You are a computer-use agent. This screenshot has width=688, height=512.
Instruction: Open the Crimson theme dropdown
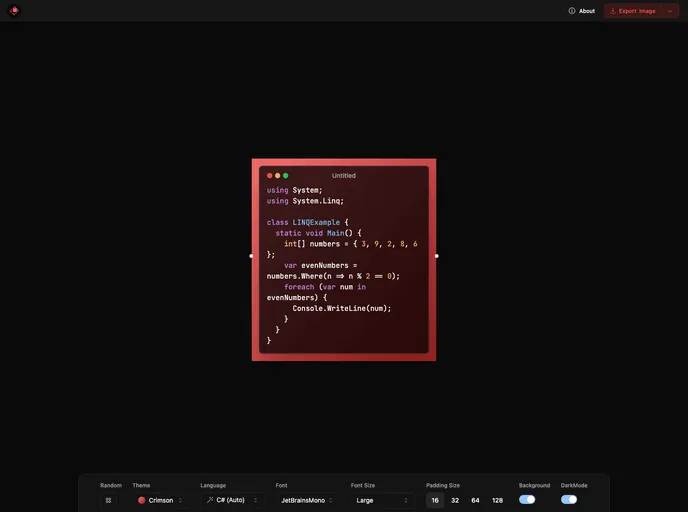[x=160, y=500]
